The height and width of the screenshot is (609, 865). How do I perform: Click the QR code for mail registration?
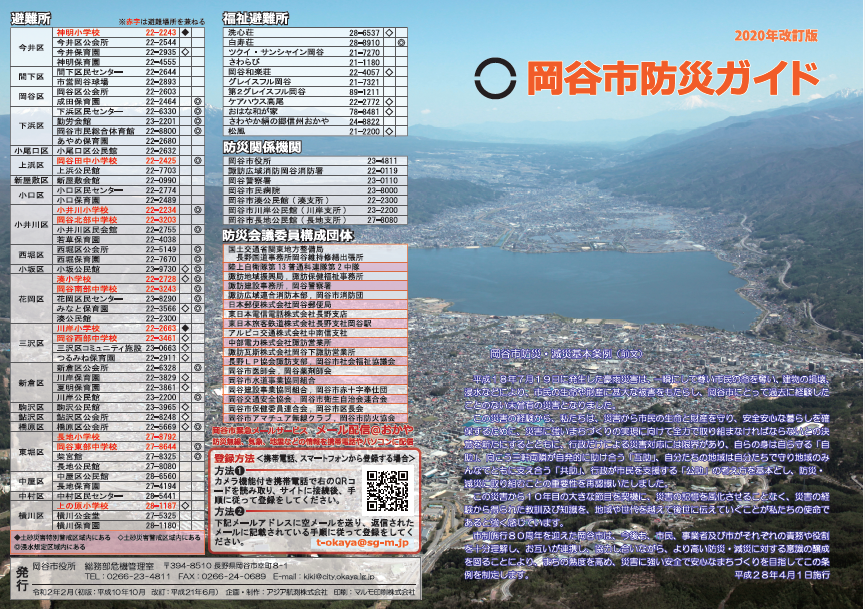tap(387, 490)
